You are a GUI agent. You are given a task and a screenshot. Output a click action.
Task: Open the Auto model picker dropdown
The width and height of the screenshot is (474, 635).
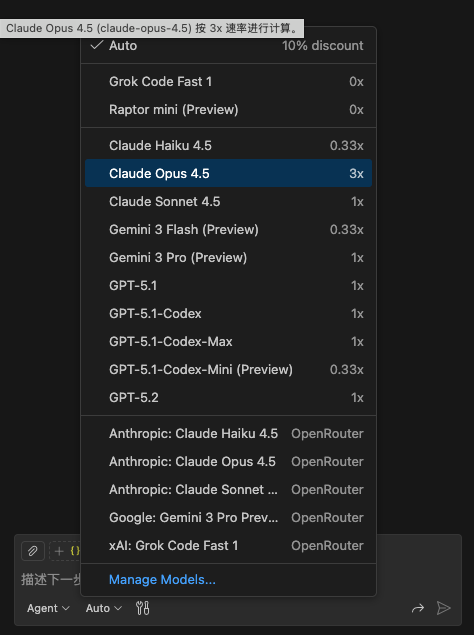[103, 608]
